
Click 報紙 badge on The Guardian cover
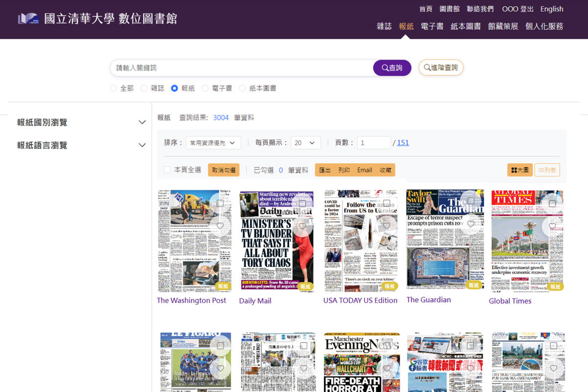point(474,285)
